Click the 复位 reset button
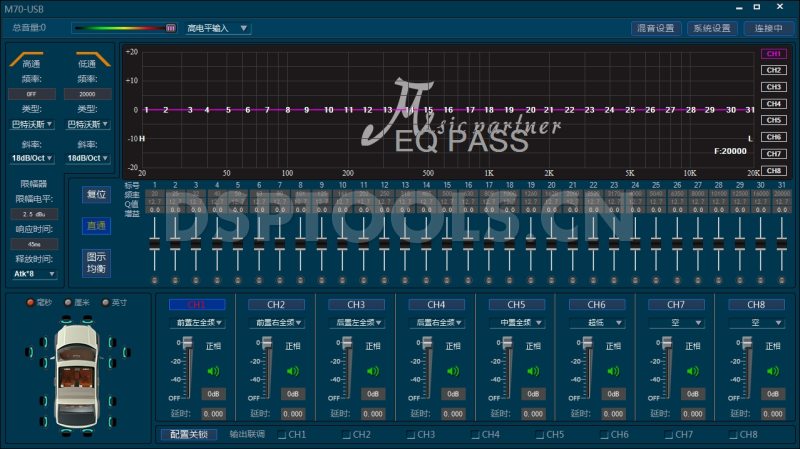800x449 pixels. click(96, 194)
